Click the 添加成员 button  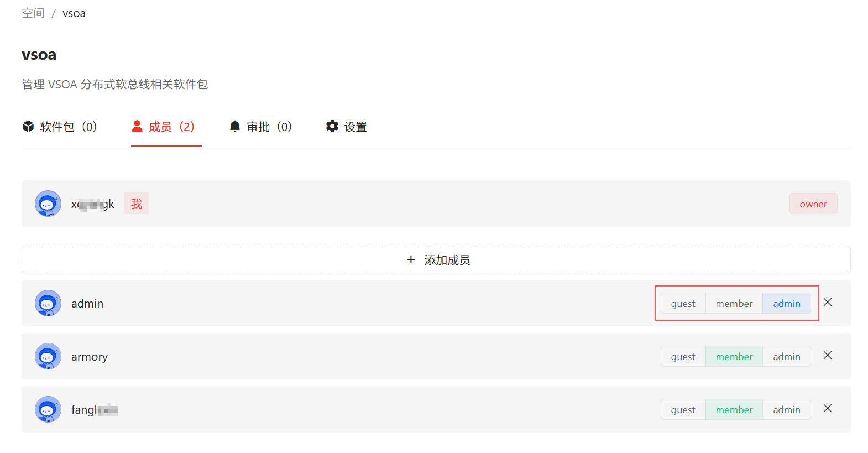pos(436,260)
